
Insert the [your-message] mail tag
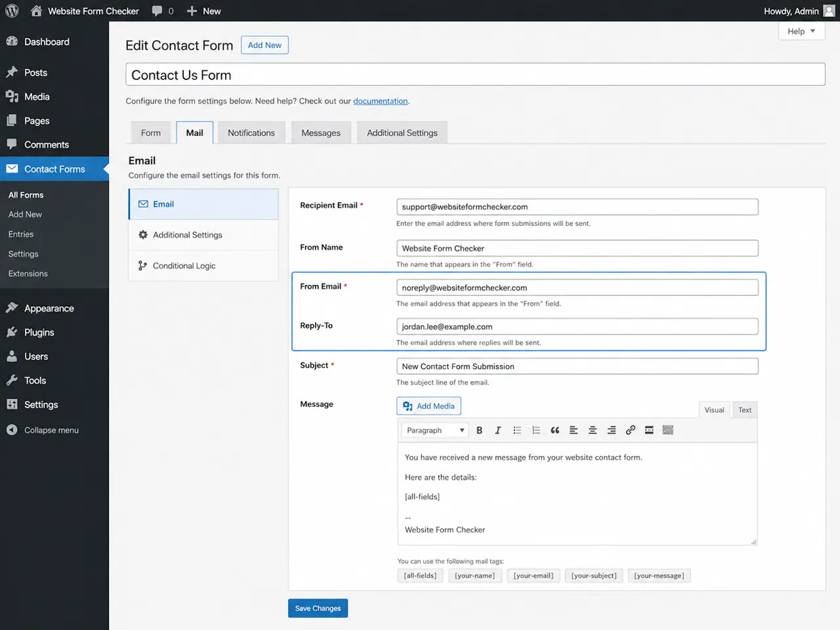(659, 576)
